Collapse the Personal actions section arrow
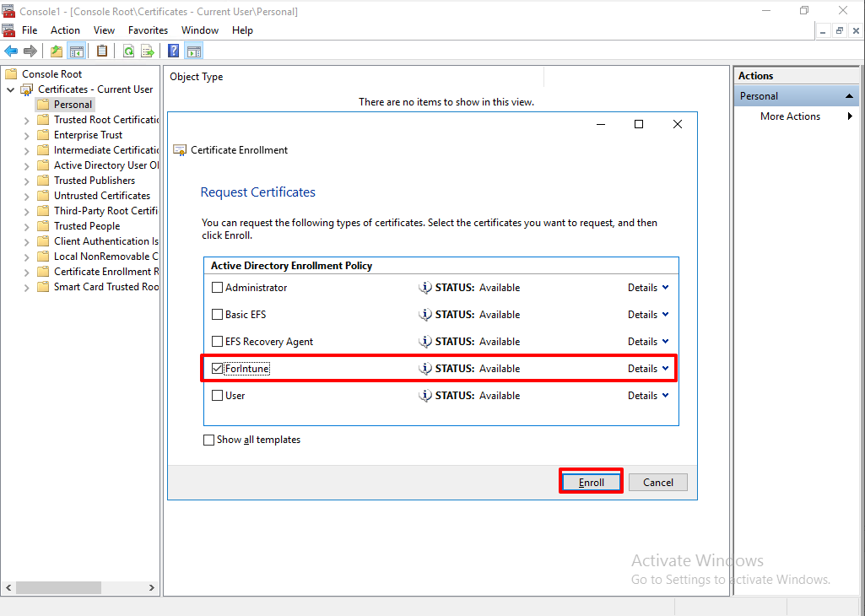The height and width of the screenshot is (616, 865). click(850, 96)
